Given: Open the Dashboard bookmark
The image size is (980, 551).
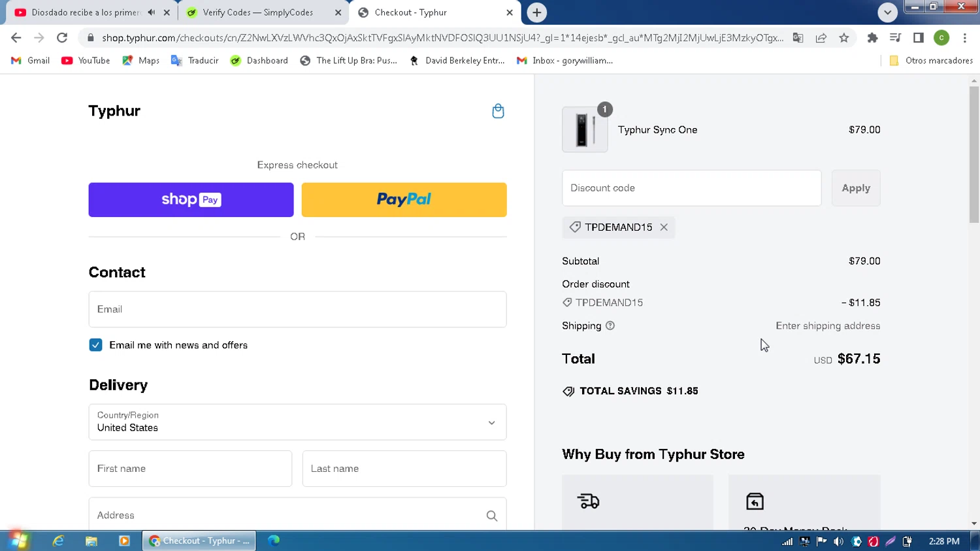Looking at the screenshot, I should tap(259, 60).
